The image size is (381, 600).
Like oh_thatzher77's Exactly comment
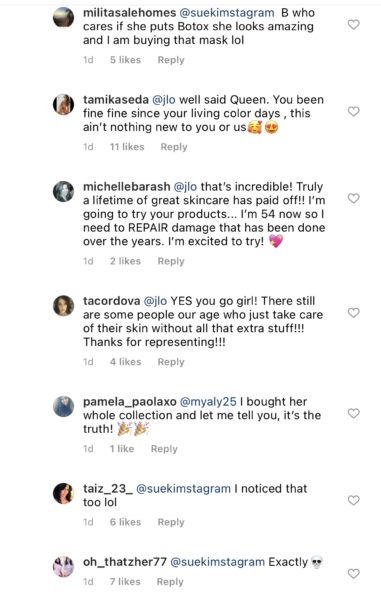coord(353,574)
